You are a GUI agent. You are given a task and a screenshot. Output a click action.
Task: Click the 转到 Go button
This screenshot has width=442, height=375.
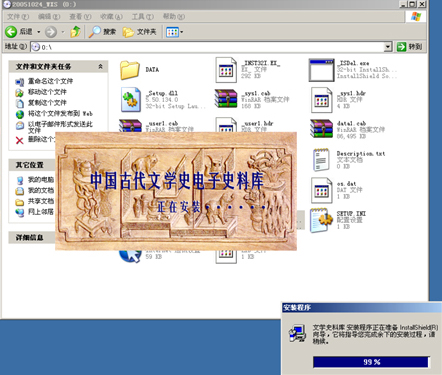pyautogui.click(x=410, y=47)
